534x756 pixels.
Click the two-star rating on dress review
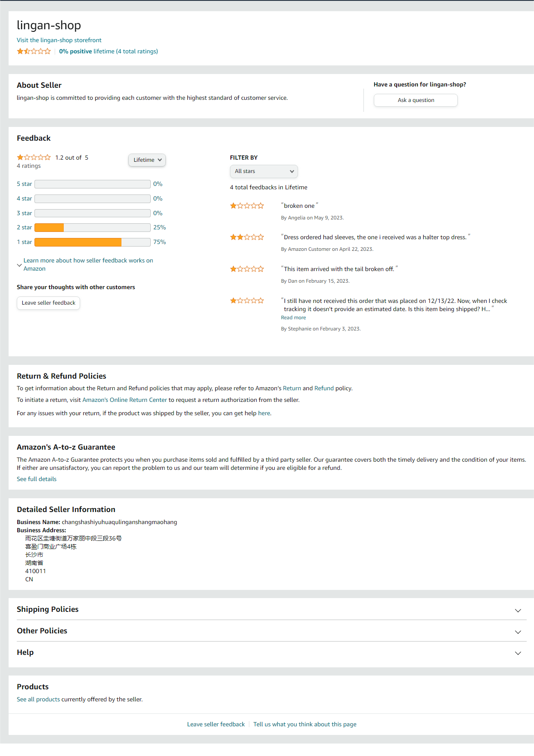247,237
